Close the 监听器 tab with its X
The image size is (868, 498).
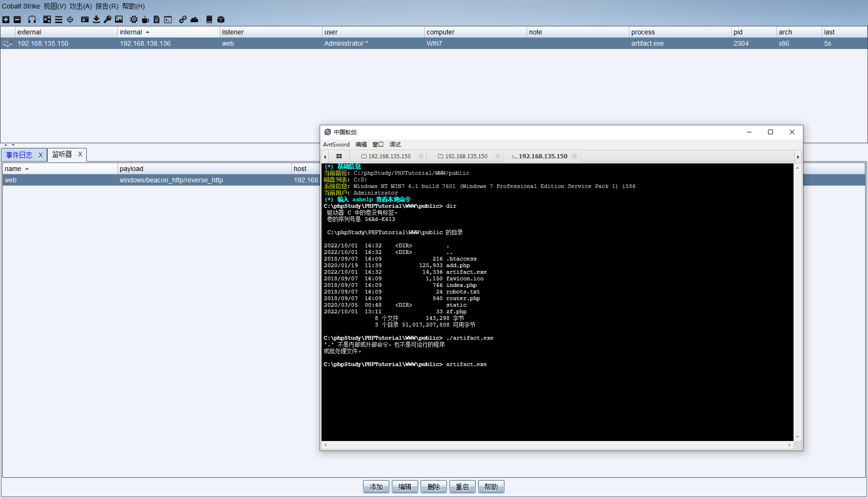pos(80,154)
